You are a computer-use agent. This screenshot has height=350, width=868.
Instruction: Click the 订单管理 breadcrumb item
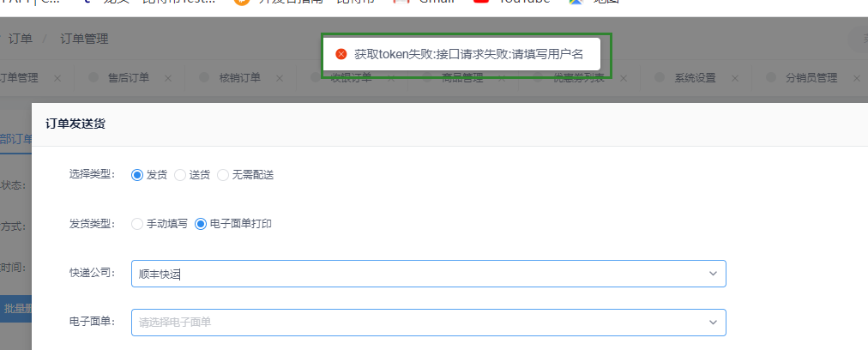(x=84, y=39)
